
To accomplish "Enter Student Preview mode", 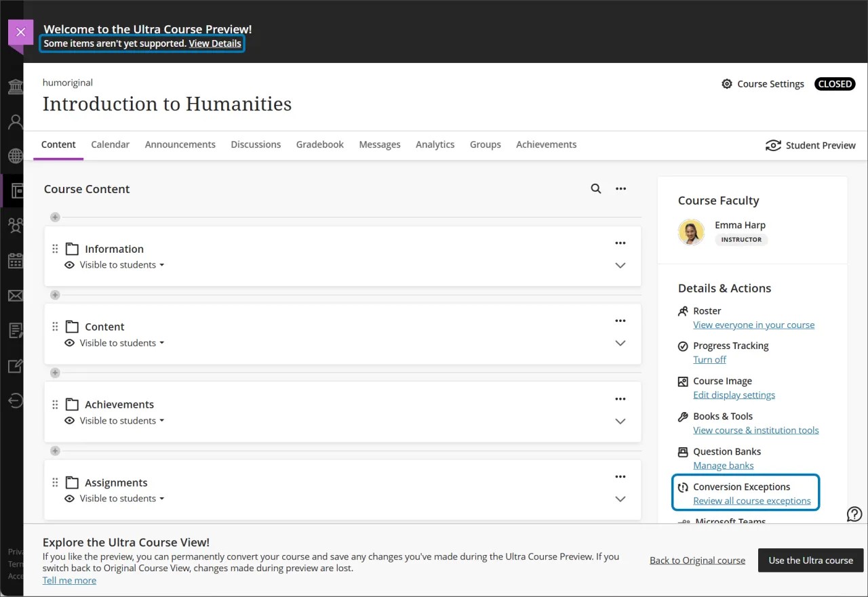I will [810, 145].
